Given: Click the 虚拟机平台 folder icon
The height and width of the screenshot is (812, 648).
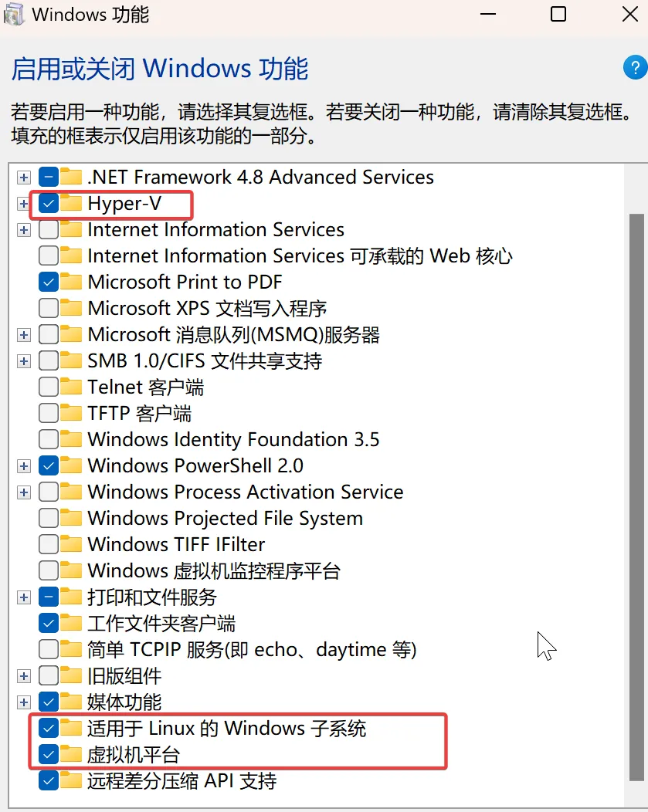Looking at the screenshot, I should tap(71, 755).
